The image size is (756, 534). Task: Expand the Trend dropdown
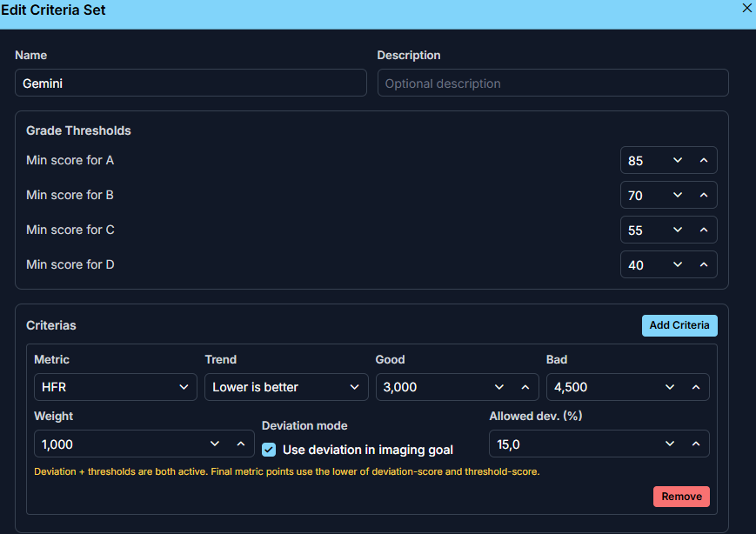(285, 387)
